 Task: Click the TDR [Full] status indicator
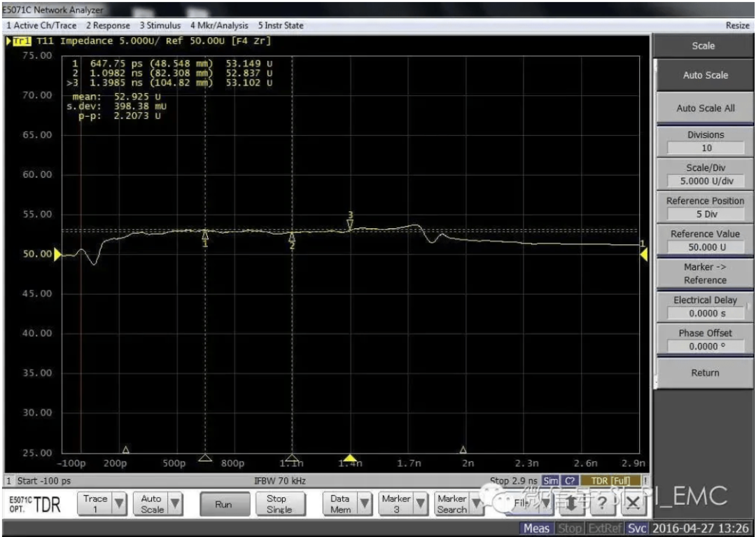pos(610,480)
